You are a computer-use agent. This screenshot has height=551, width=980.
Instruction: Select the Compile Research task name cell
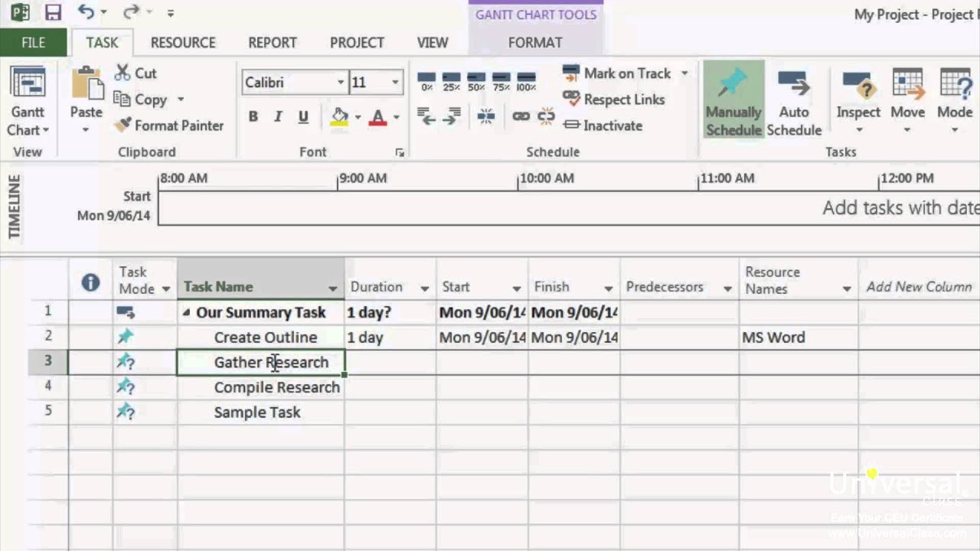[x=261, y=387]
